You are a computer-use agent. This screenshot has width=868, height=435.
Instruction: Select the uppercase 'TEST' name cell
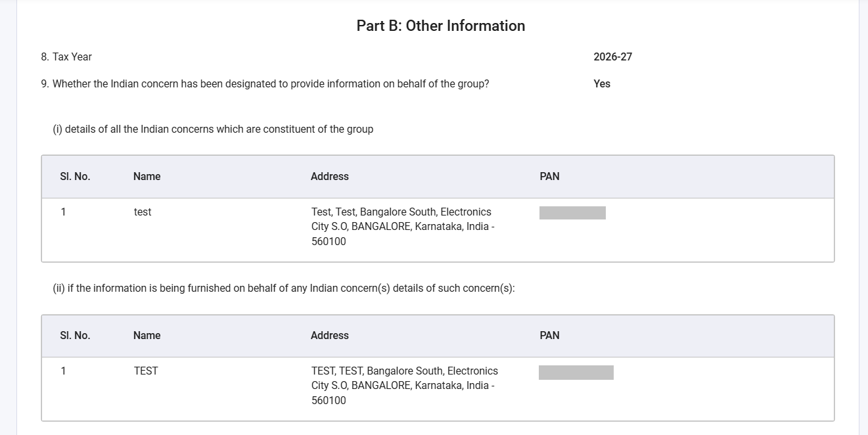coord(146,371)
